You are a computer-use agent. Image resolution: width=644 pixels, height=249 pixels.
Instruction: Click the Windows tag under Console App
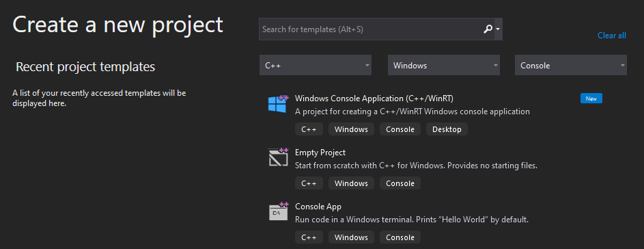(x=351, y=237)
